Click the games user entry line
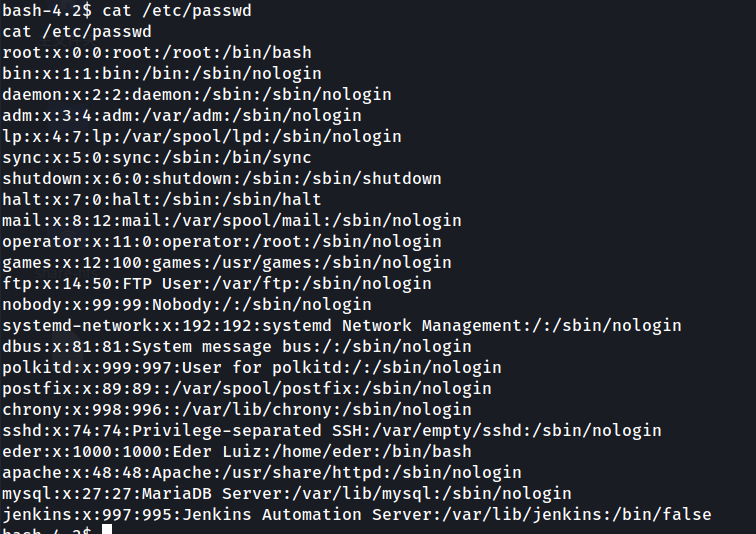Screen dimensions: 756x534 226,262
